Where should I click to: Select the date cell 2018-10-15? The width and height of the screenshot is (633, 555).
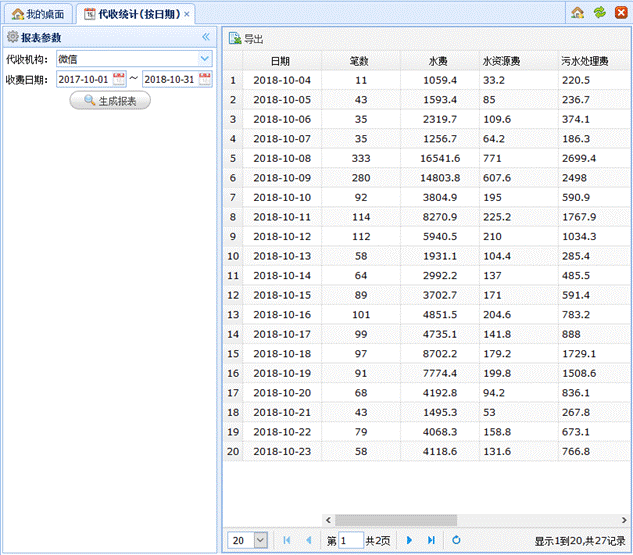click(282, 295)
